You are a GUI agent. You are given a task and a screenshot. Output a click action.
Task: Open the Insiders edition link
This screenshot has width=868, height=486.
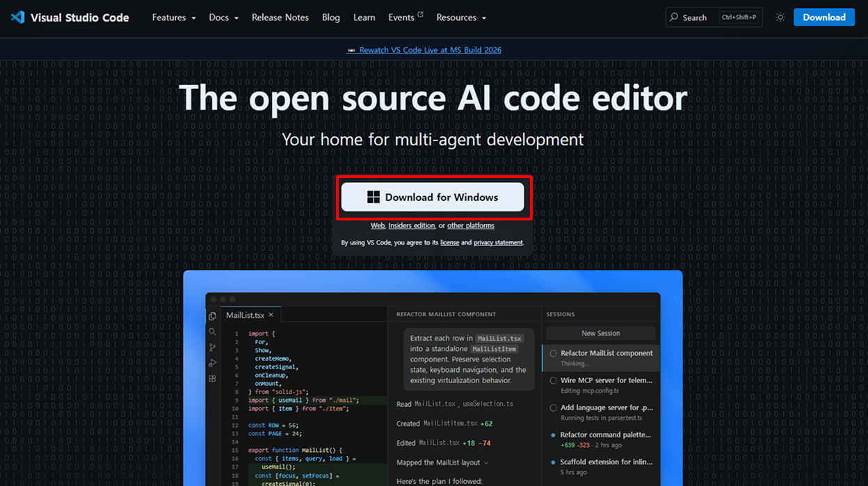(x=412, y=226)
